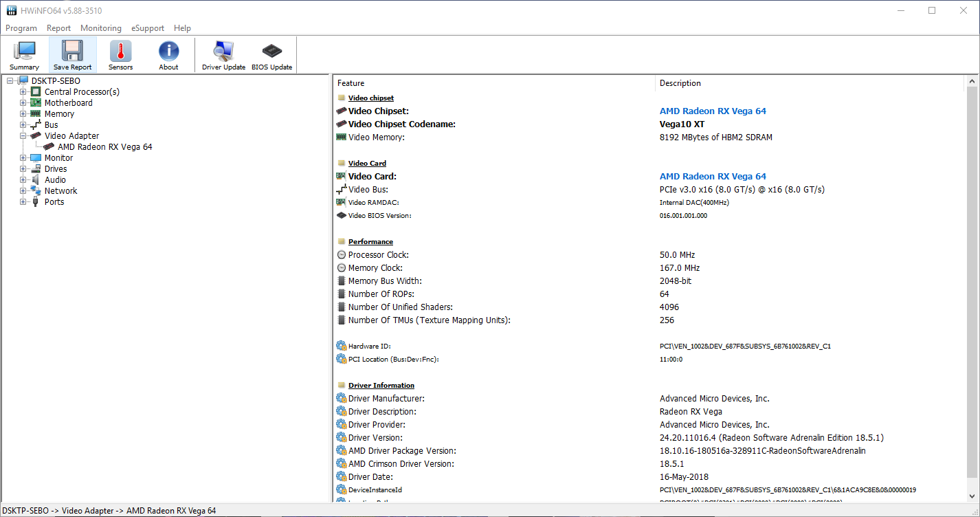The image size is (980, 517).
Task: Expand the Audio branch
Action: 23,180
